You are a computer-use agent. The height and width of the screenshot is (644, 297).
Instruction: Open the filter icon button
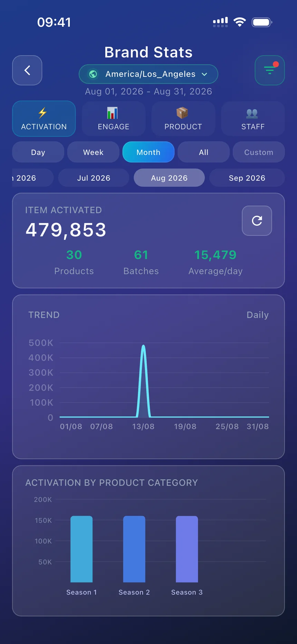pyautogui.click(x=270, y=70)
